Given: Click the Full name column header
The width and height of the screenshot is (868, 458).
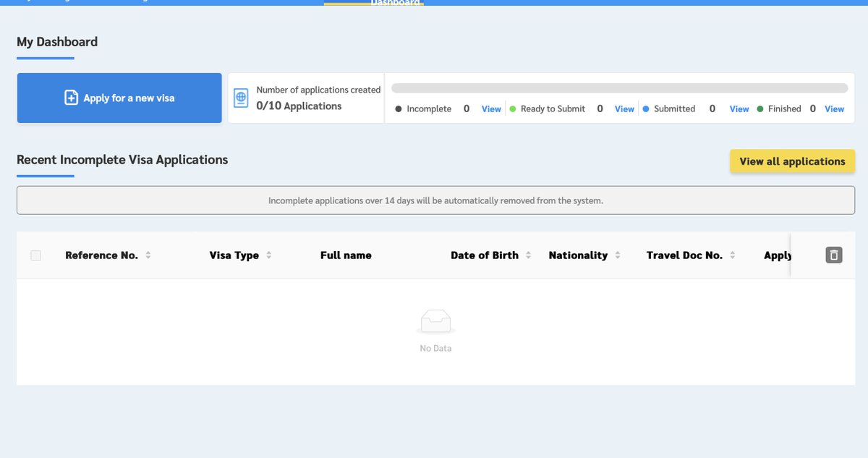Looking at the screenshot, I should click(x=346, y=255).
